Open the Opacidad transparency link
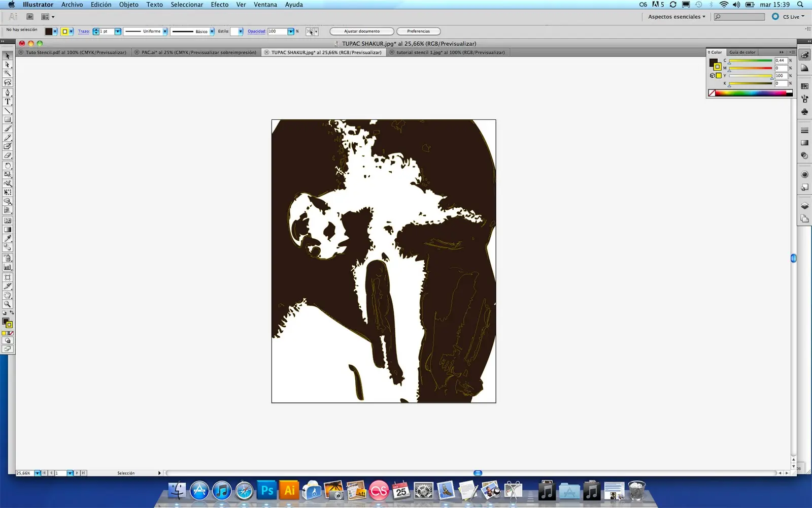This screenshot has height=508, width=812. pyautogui.click(x=256, y=31)
